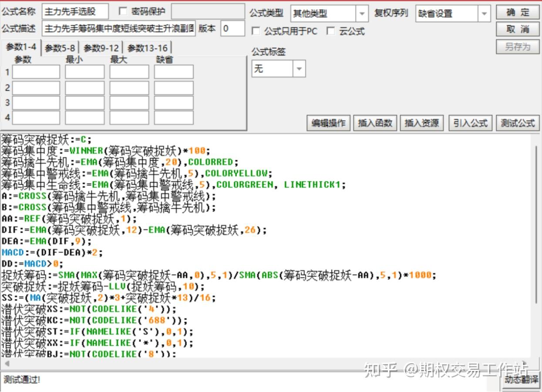Click the 测试公式 button
The height and width of the screenshot is (392, 542).
click(x=518, y=123)
